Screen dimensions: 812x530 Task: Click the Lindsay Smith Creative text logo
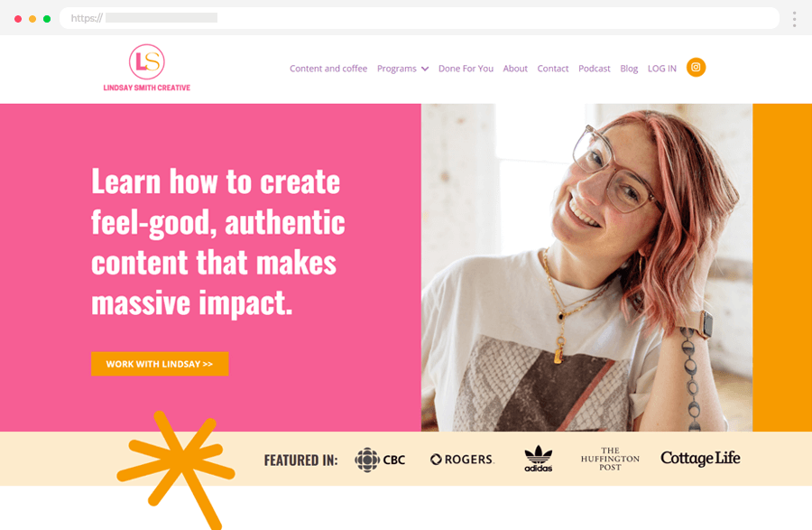click(146, 88)
